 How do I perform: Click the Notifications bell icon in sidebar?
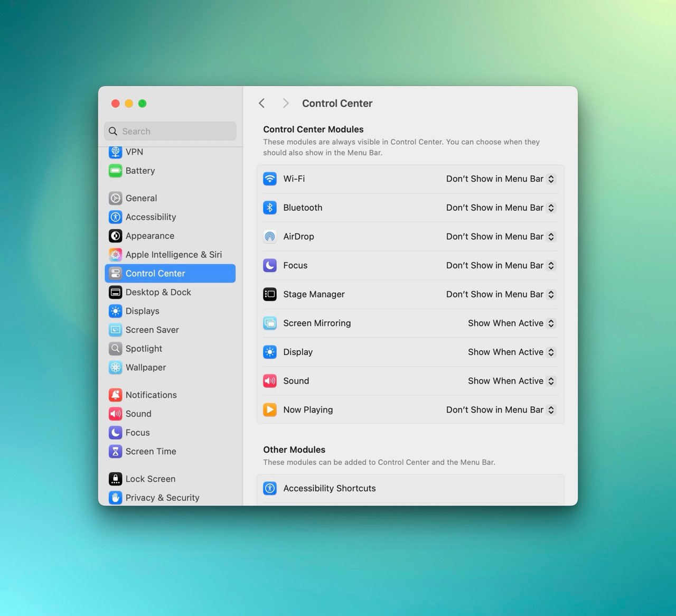[x=116, y=395]
